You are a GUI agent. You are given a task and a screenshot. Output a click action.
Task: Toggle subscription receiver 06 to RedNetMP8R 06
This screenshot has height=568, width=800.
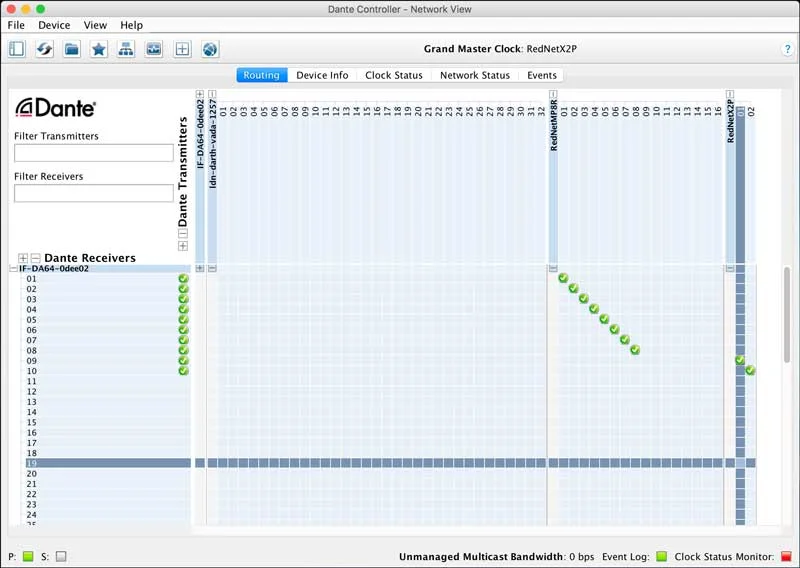pyautogui.click(x=614, y=329)
